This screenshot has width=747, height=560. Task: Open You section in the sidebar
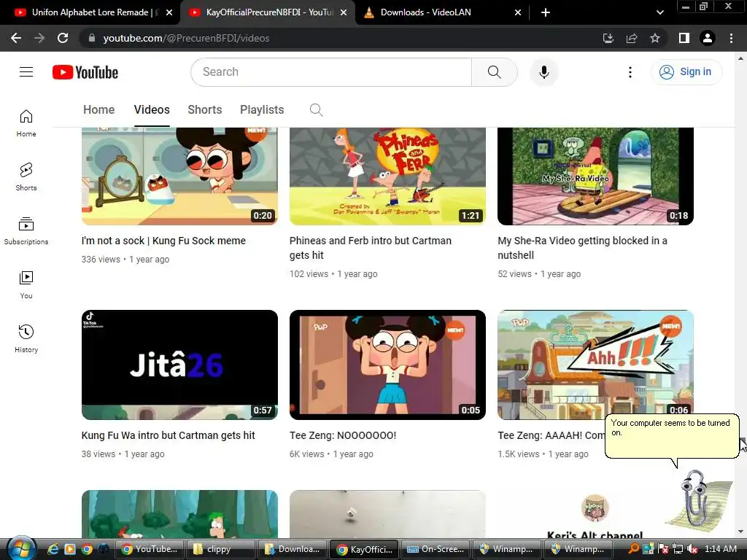[x=26, y=285]
